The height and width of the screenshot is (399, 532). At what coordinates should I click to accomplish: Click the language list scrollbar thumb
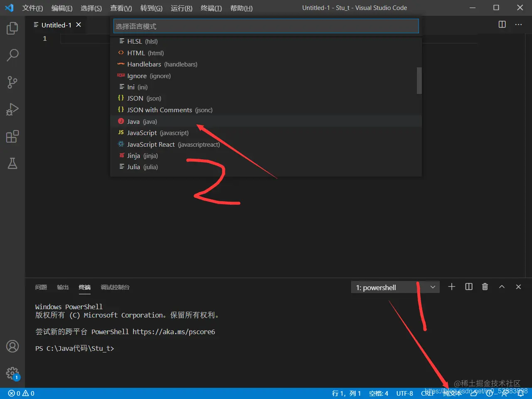[x=419, y=80]
